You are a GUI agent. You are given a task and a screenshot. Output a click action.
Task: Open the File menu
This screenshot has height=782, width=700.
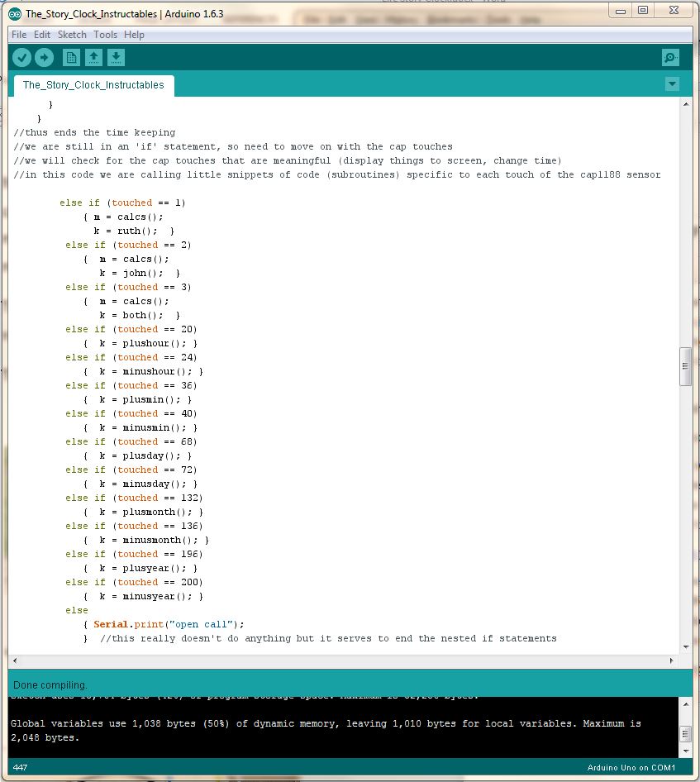click(19, 35)
